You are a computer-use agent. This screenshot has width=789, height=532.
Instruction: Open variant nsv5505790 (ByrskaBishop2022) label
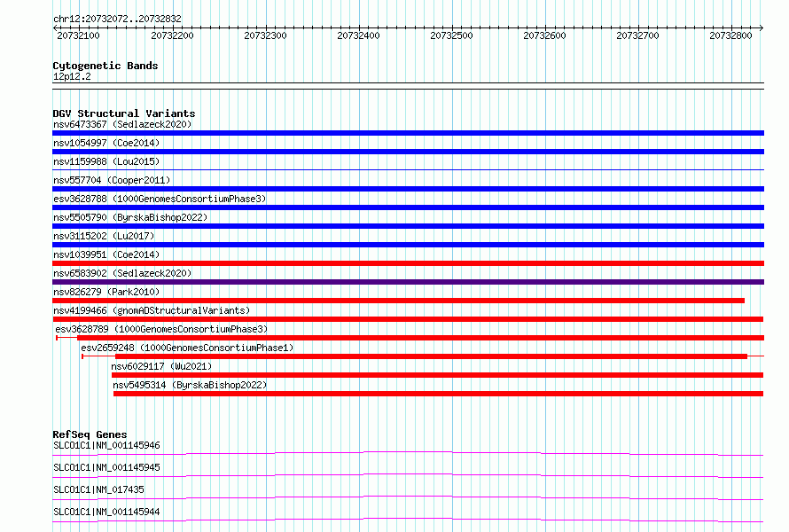tap(130, 217)
